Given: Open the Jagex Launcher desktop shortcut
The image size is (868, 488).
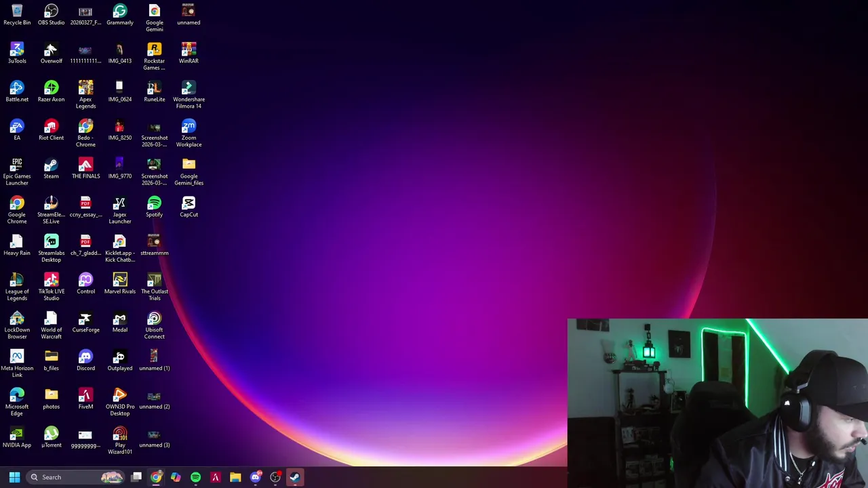Looking at the screenshot, I should (x=120, y=210).
